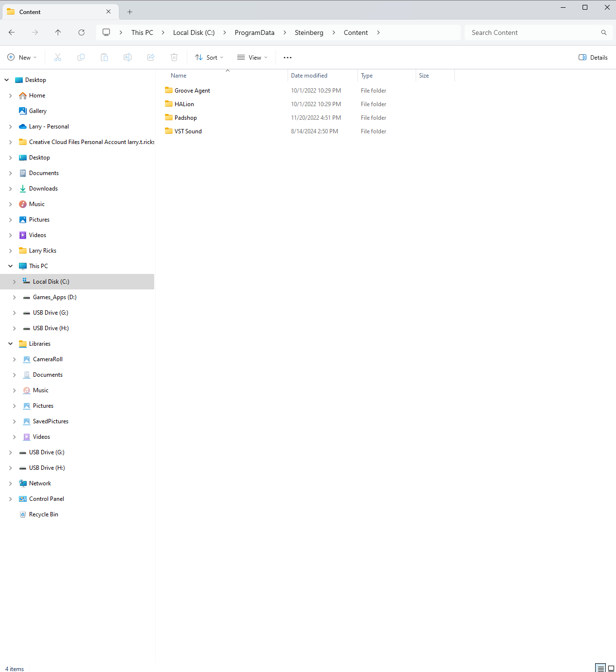The width and height of the screenshot is (616, 672).
Task: Select Home in the navigation pane
Action: (x=37, y=96)
